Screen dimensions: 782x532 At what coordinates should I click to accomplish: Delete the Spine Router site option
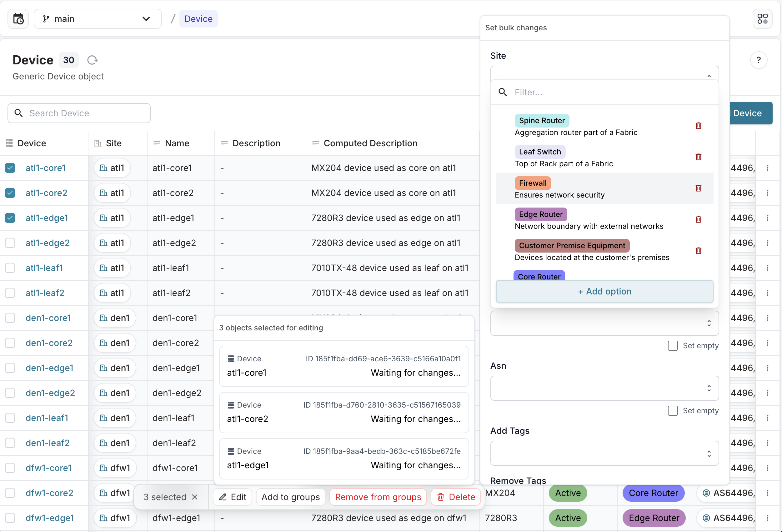point(698,126)
